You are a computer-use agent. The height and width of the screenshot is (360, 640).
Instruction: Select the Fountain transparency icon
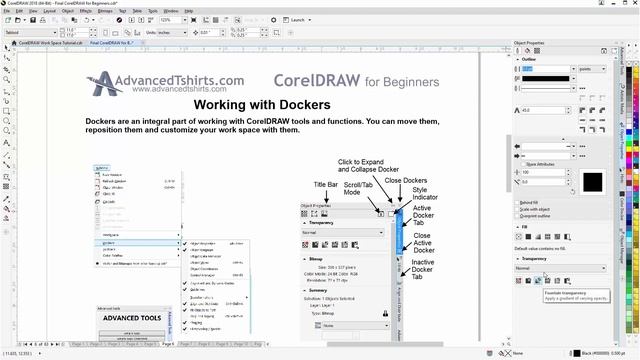click(538, 280)
